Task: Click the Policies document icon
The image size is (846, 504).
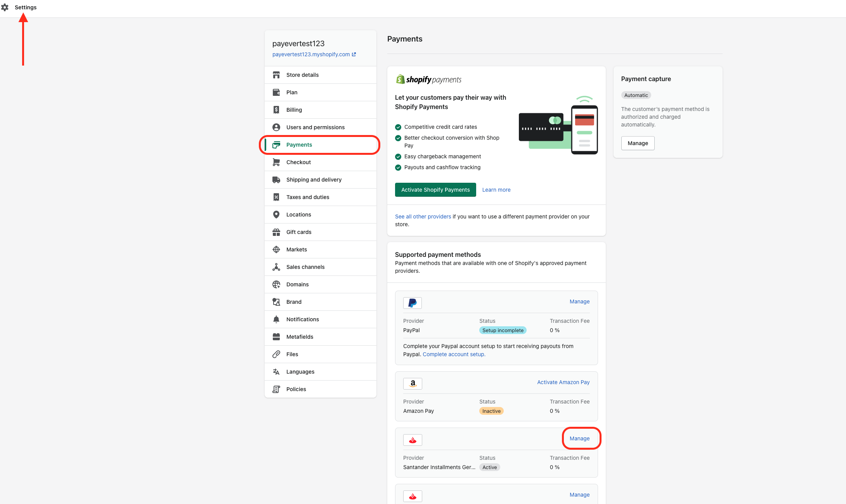Action: pyautogui.click(x=276, y=389)
